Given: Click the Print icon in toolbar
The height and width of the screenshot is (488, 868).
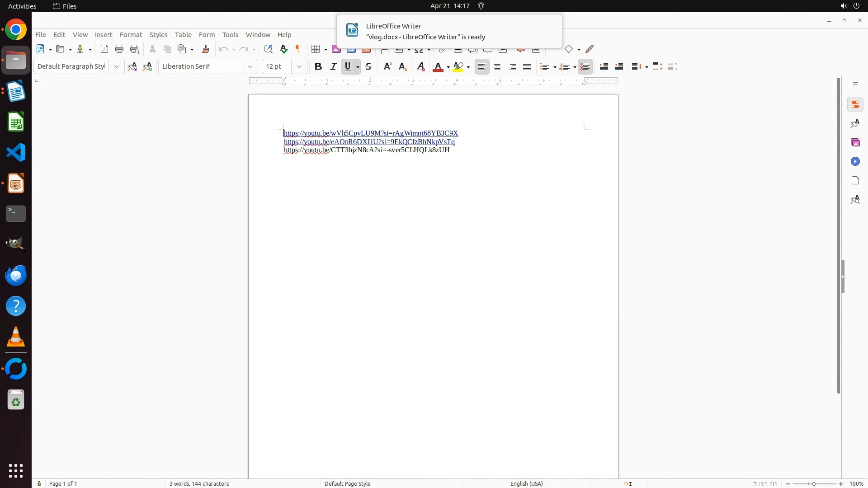Looking at the screenshot, I should (119, 49).
